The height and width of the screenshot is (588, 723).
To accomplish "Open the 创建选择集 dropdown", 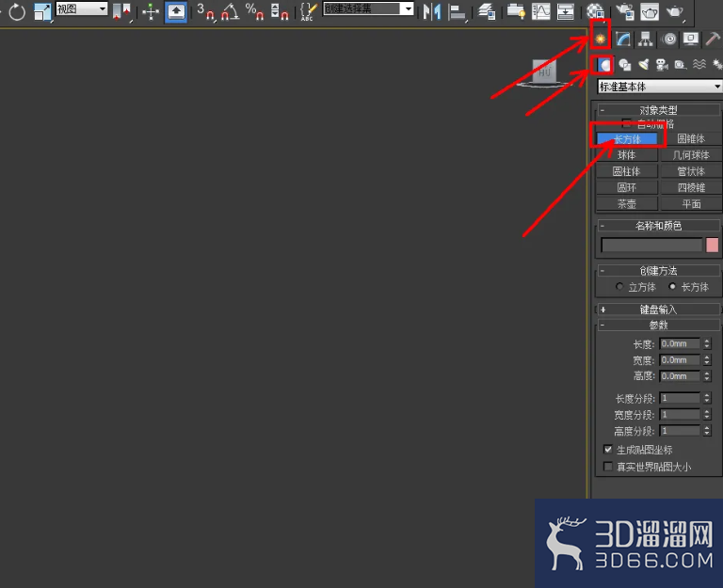I will [x=368, y=8].
